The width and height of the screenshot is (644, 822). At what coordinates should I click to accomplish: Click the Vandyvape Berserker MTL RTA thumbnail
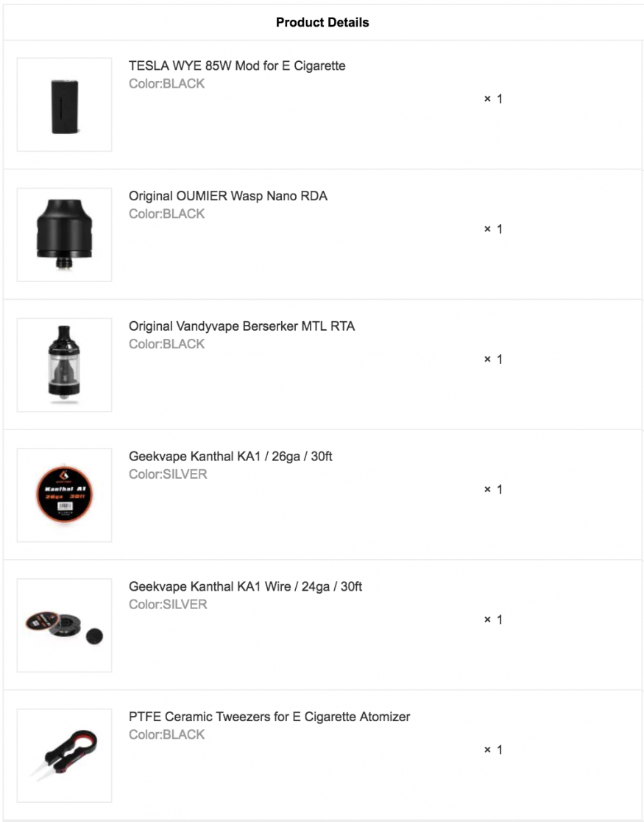tap(64, 365)
